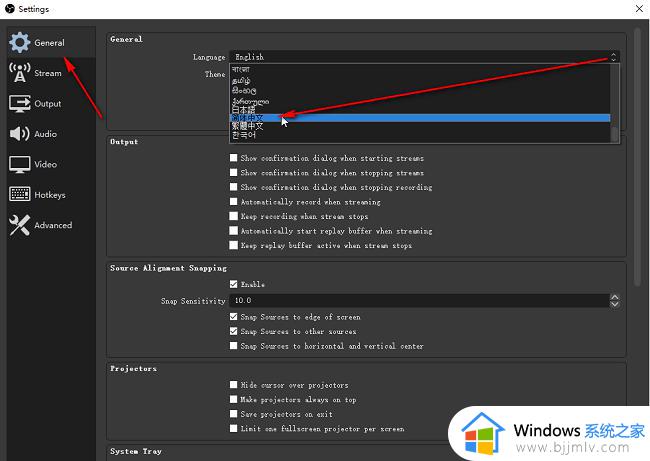Click Snap Sensitivity value field
This screenshot has width=650, height=461.
(419, 301)
